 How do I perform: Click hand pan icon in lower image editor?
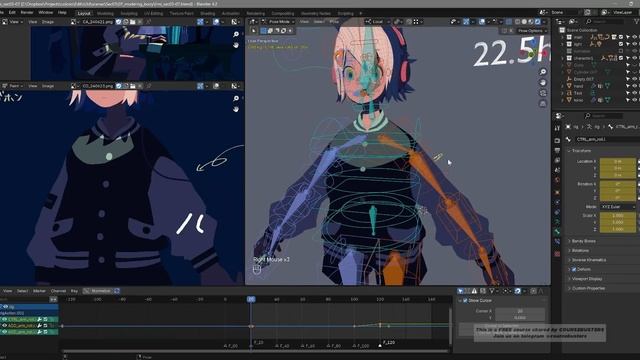tap(236, 109)
